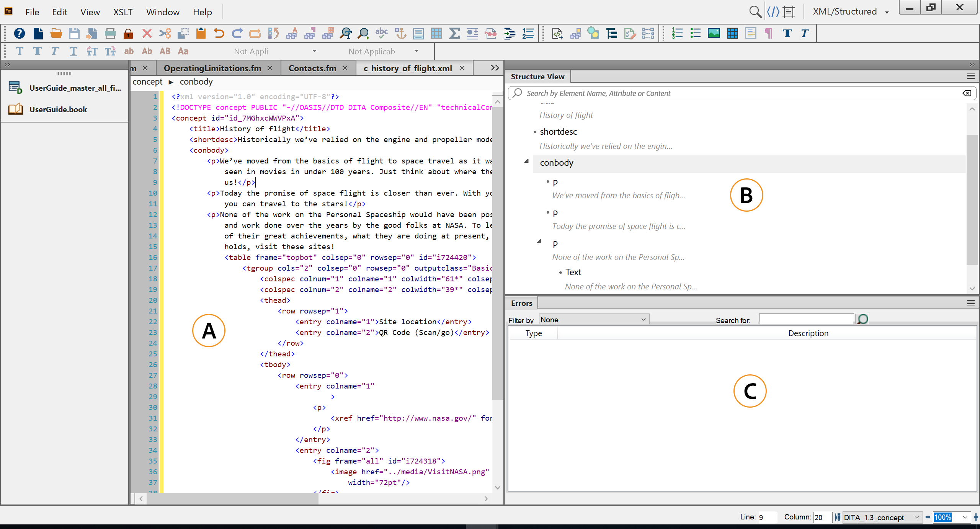
Task: Toggle the pilcrow paragraph marks
Action: point(768,33)
